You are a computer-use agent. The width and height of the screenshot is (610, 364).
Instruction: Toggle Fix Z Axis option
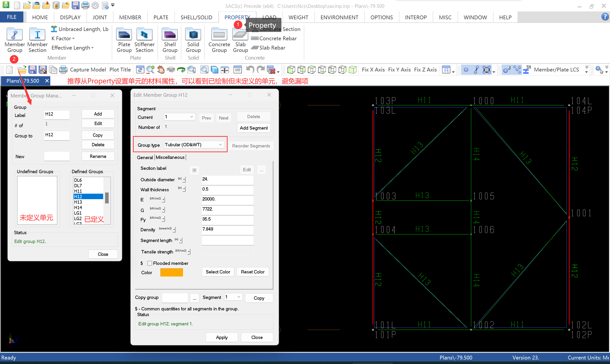pos(425,70)
